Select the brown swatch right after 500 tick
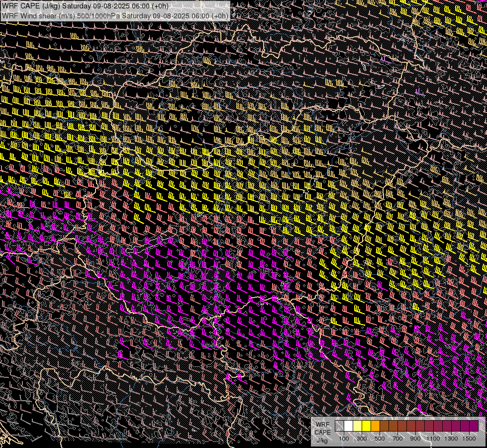The width and height of the screenshot is (487, 448). 384,426
